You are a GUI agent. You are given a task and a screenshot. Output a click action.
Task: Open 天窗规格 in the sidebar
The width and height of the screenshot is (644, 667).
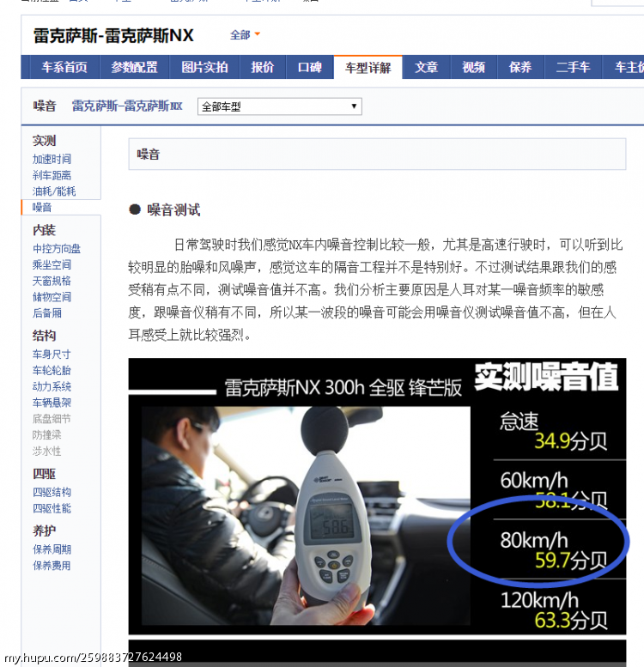tap(52, 281)
